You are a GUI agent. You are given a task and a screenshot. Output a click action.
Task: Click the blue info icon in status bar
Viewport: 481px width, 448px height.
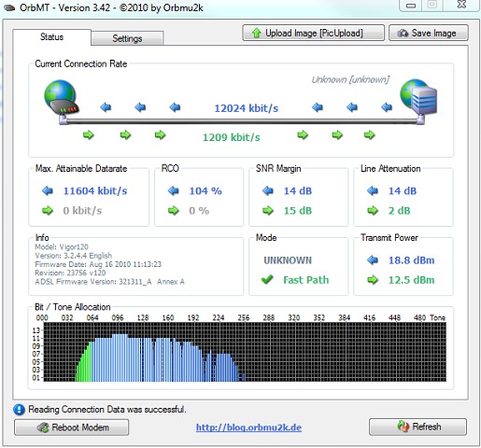pyautogui.click(x=19, y=410)
